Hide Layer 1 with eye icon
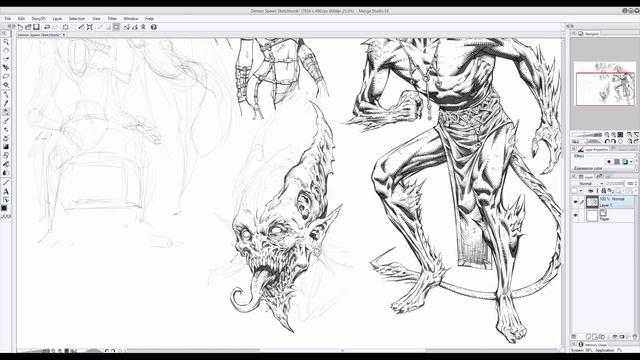This screenshot has width=640, height=360. pos(576,202)
